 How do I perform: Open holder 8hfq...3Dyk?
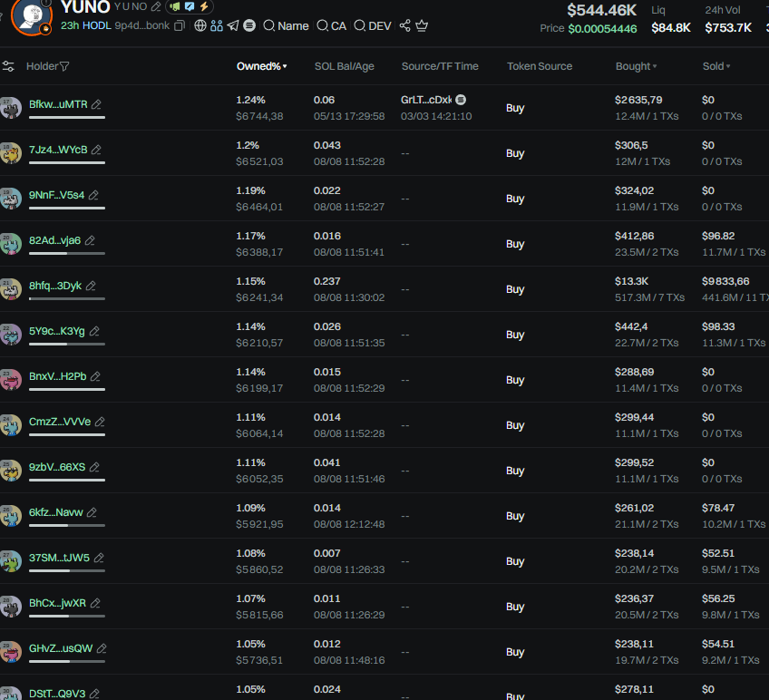coord(55,286)
